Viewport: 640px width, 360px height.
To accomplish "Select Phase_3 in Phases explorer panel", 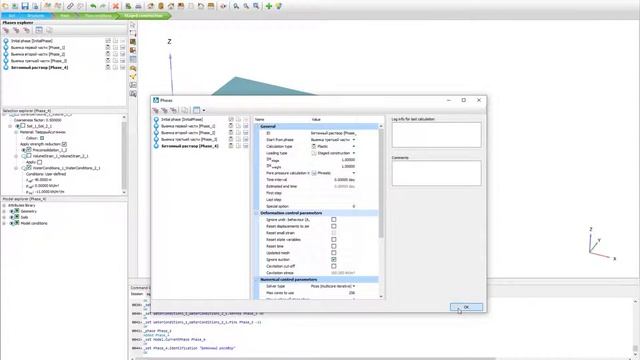I will click(38, 60).
